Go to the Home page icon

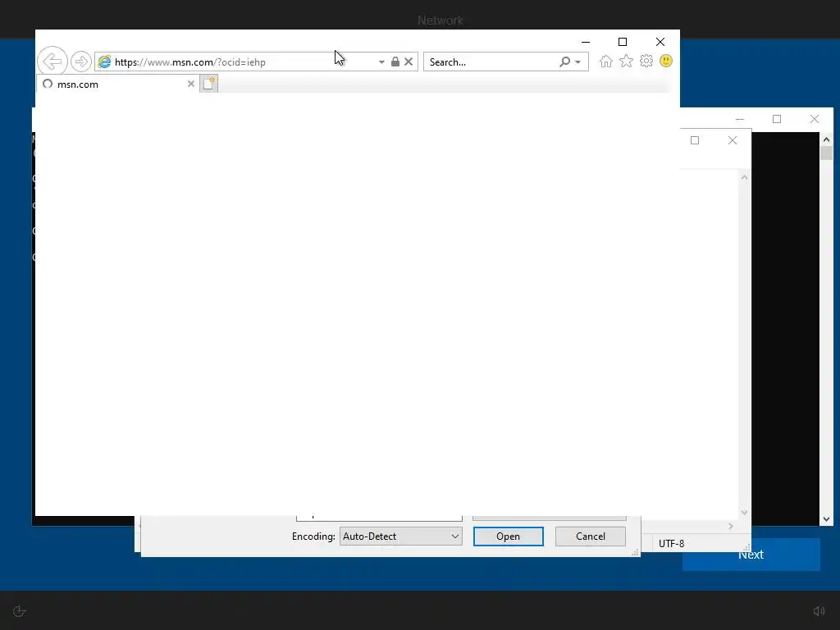pos(606,61)
